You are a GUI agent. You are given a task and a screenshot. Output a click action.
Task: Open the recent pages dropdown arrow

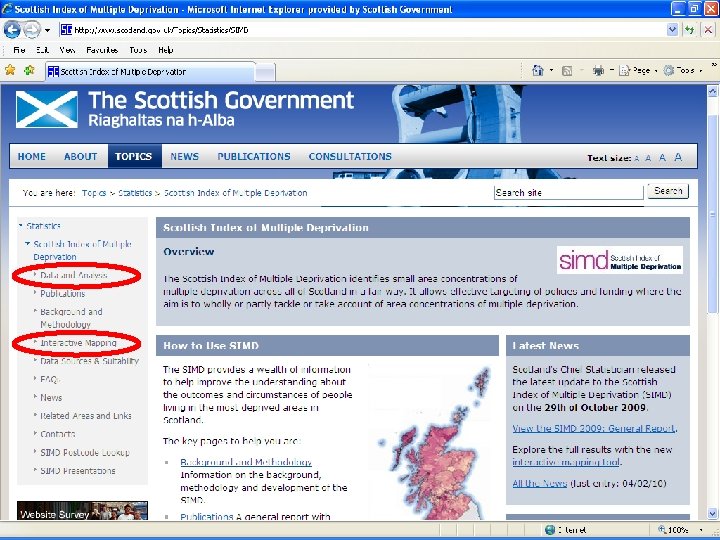[x=47, y=31]
